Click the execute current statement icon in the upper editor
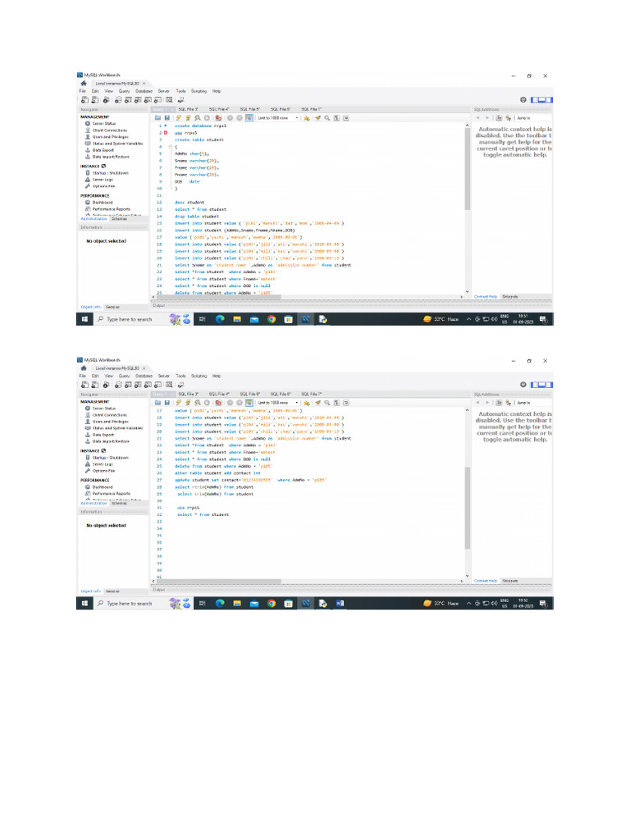 tap(188, 118)
